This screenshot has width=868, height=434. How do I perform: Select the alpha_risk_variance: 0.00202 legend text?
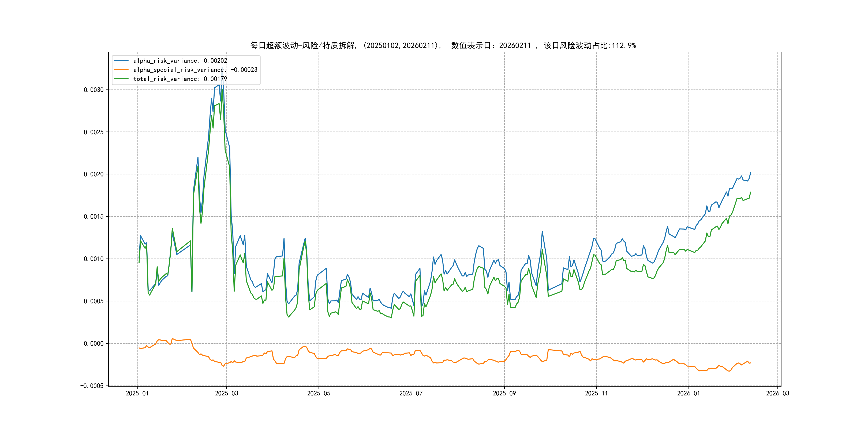tap(180, 61)
